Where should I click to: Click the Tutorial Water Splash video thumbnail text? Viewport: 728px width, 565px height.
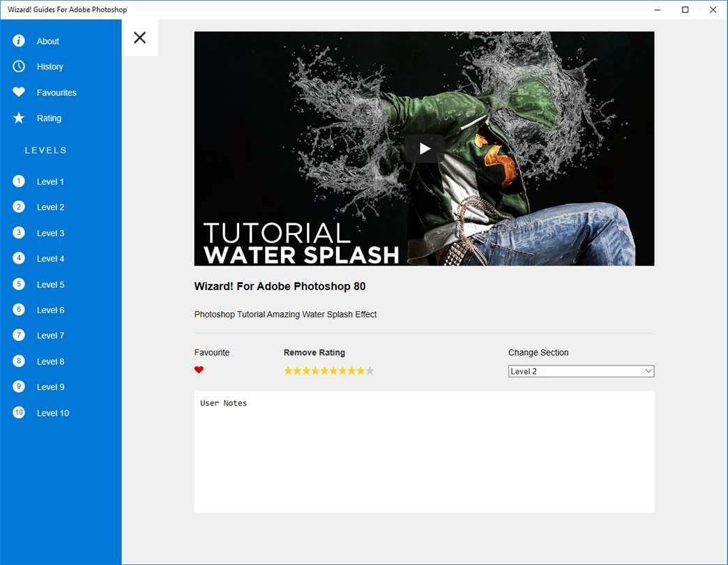click(x=301, y=243)
